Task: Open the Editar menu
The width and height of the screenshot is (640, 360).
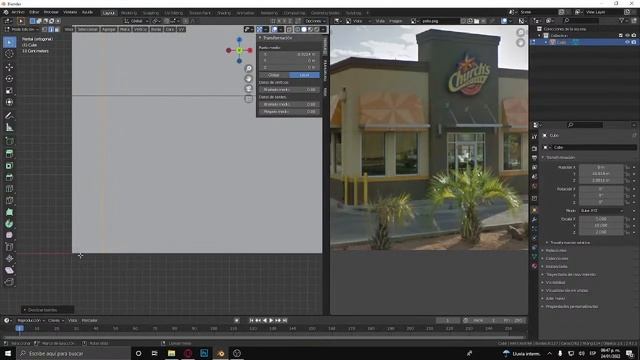Action: click(34, 13)
